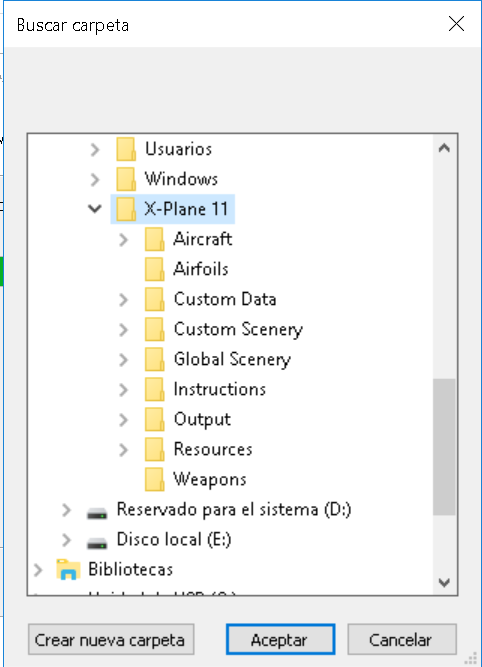The height and width of the screenshot is (667, 482).
Task: Click the drive icon for Reservado para el sistema (D:)
Action: 97,513
